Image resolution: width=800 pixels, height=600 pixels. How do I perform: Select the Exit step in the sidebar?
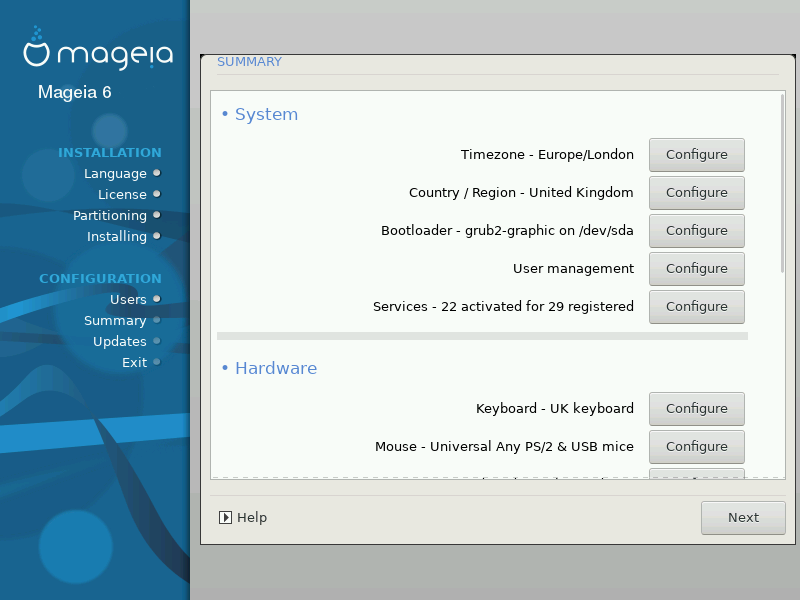pyautogui.click(x=134, y=362)
